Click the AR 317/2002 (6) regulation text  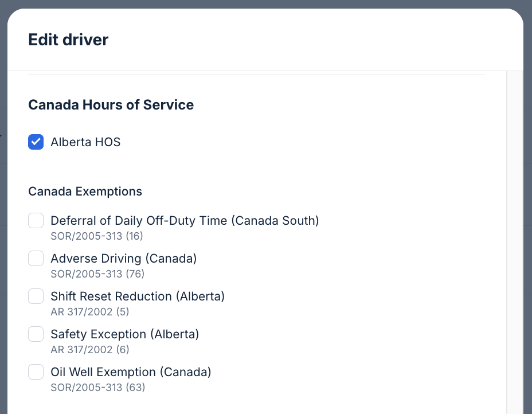click(x=90, y=349)
